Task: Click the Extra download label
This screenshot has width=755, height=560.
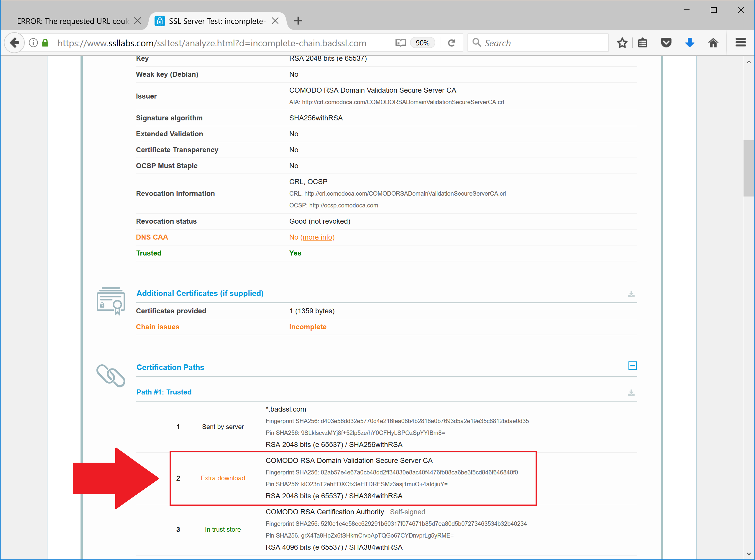Action: tap(223, 478)
